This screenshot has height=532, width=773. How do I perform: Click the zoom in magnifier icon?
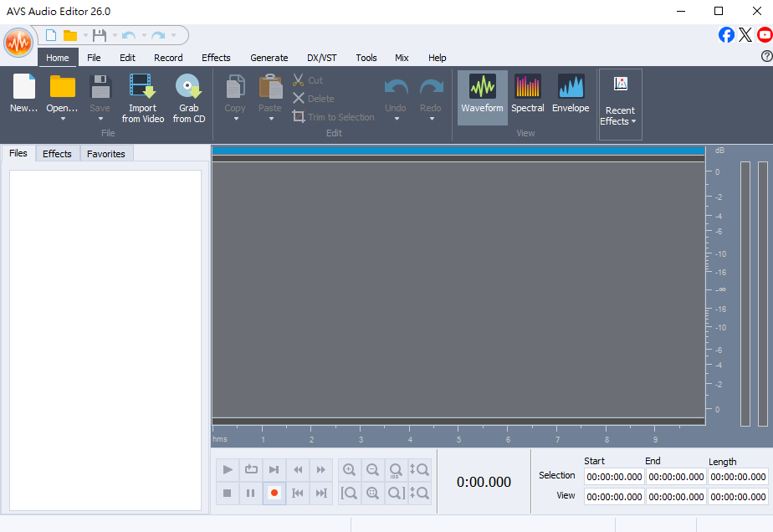pos(350,470)
